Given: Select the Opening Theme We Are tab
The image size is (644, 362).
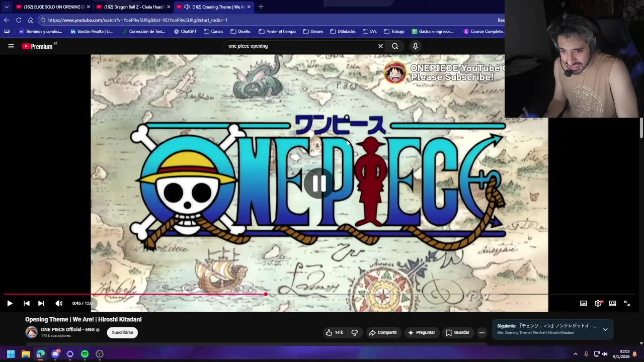Looking at the screenshot, I should (x=214, y=7).
